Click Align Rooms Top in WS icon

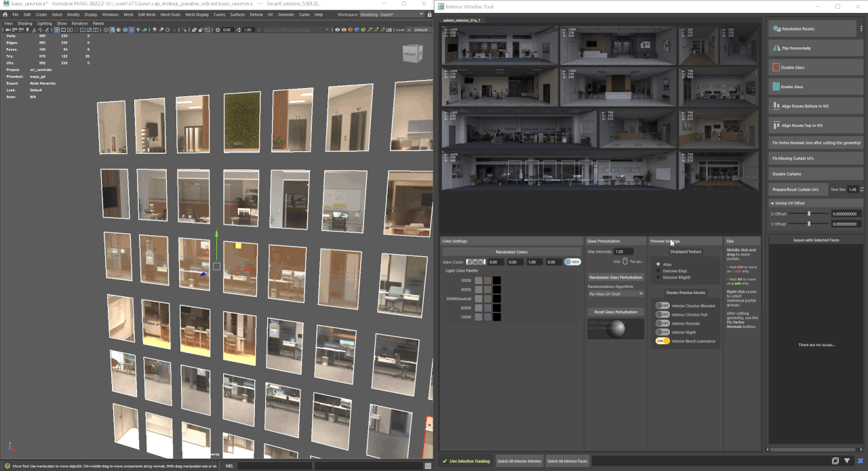point(776,125)
